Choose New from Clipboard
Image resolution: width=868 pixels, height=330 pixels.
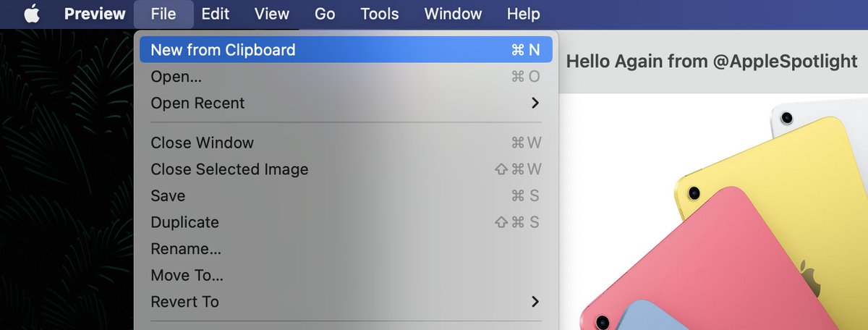coord(346,50)
